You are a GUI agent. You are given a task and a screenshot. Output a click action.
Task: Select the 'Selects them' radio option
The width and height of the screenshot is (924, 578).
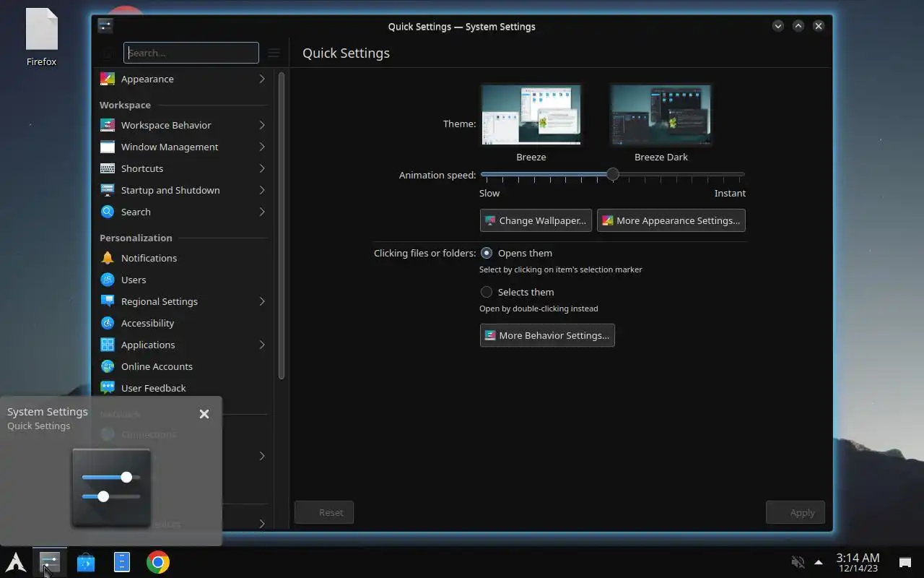point(487,292)
